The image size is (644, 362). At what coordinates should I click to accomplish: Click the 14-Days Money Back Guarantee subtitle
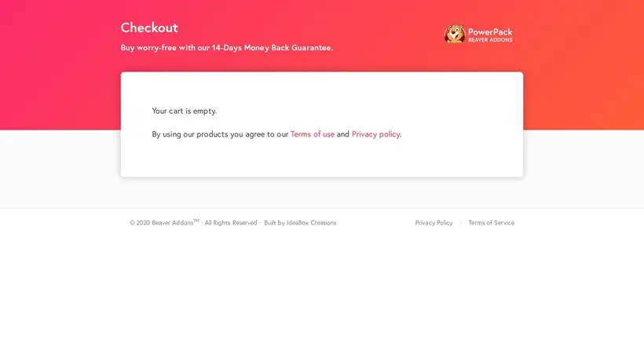click(227, 48)
